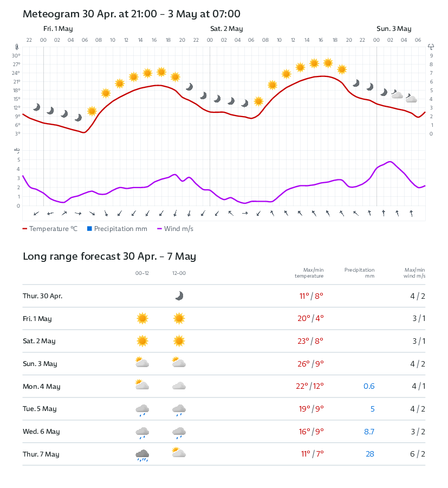Click Fri. 1 May morning sun icon
Image resolution: width=448 pixels, height=488 pixels.
click(x=142, y=318)
